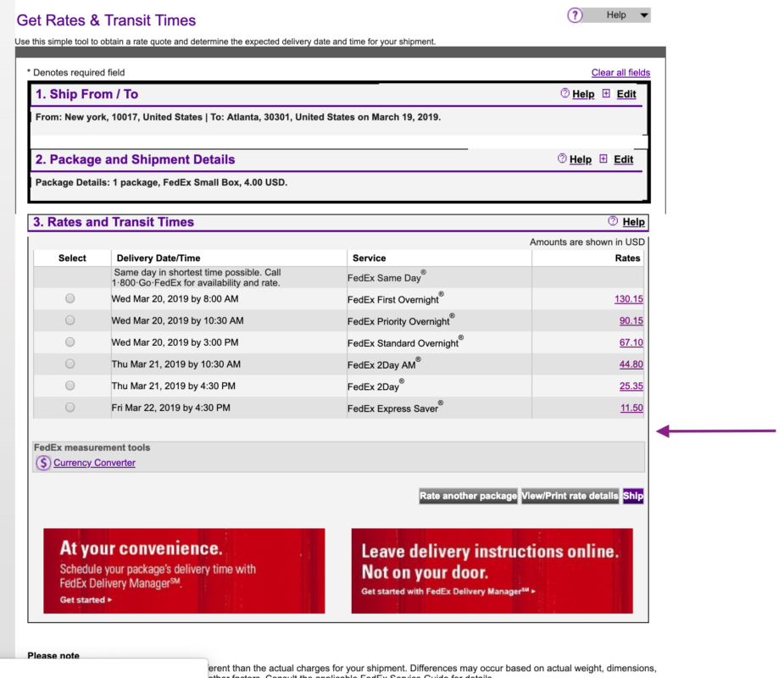Viewport: 784px width, 678px height.
Task: Click the Rates column header
Action: point(627,258)
